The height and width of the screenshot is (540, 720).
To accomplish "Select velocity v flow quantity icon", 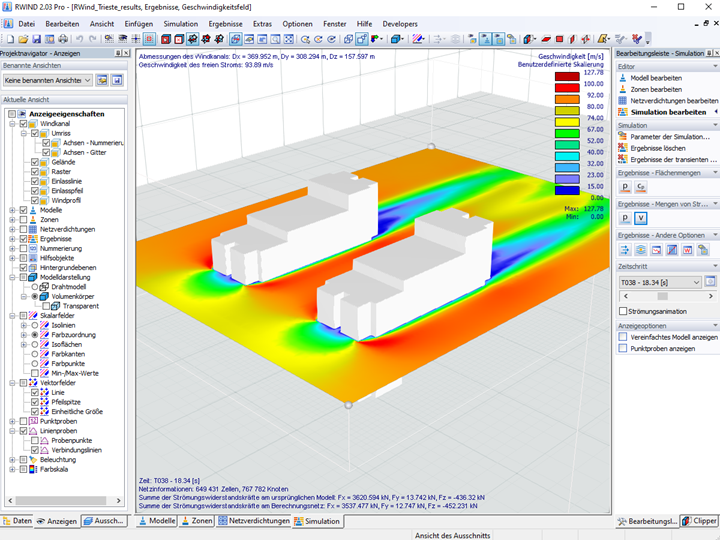I will tap(641, 218).
